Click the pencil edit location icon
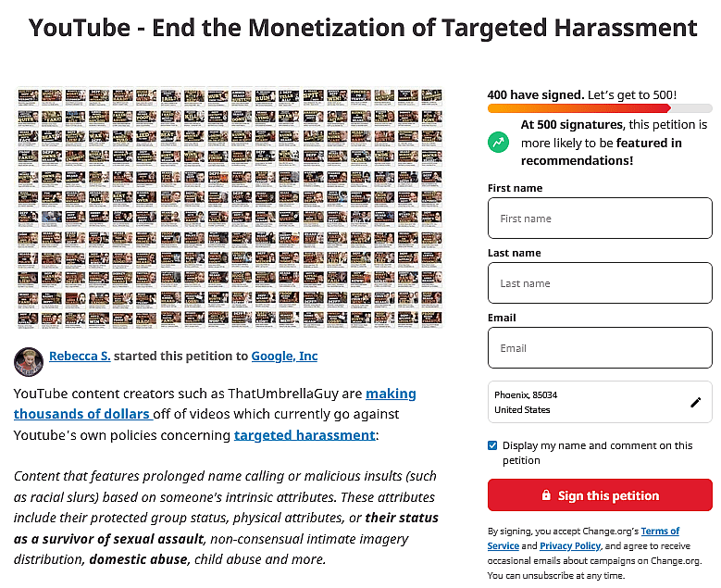This screenshot has width=721, height=588. [696, 402]
